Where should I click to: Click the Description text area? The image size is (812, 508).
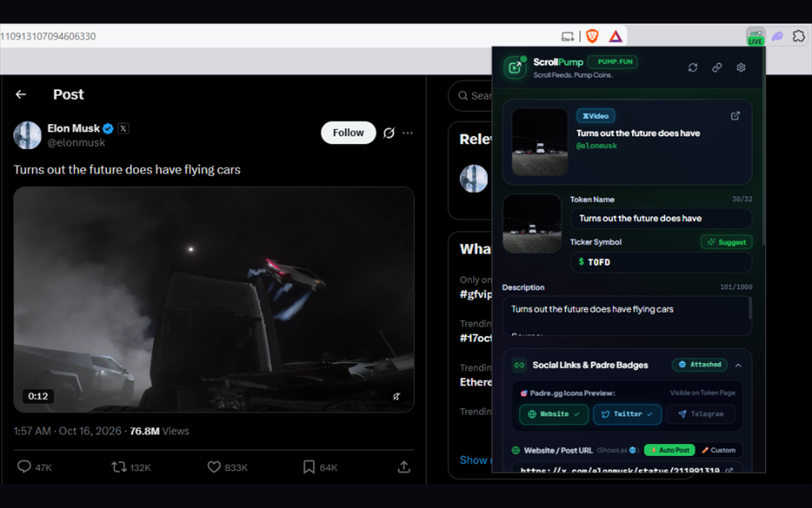click(x=627, y=316)
